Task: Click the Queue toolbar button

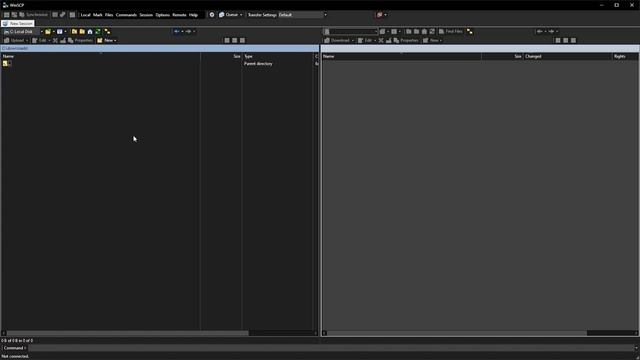Action: pos(229,15)
